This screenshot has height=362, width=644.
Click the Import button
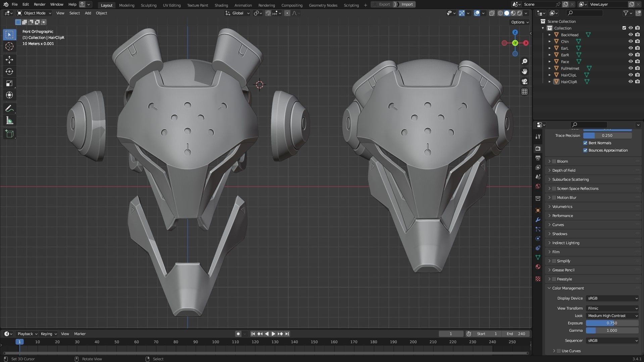click(x=407, y=4)
